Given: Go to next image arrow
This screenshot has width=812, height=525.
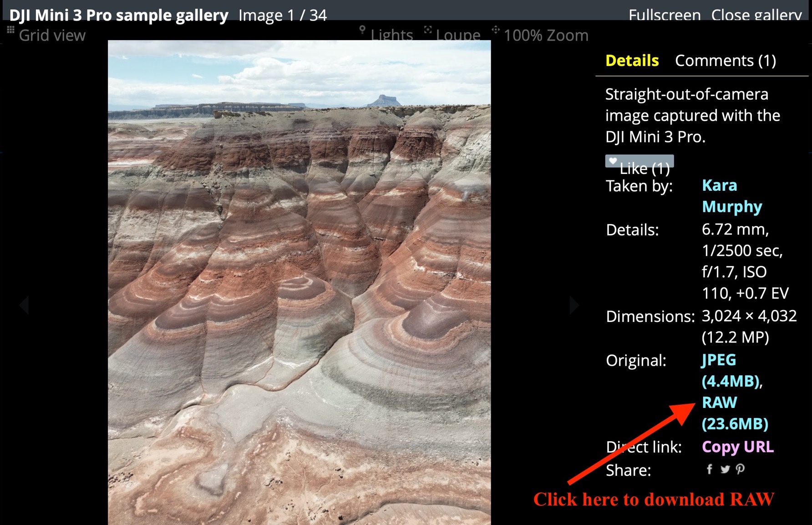Looking at the screenshot, I should point(574,305).
